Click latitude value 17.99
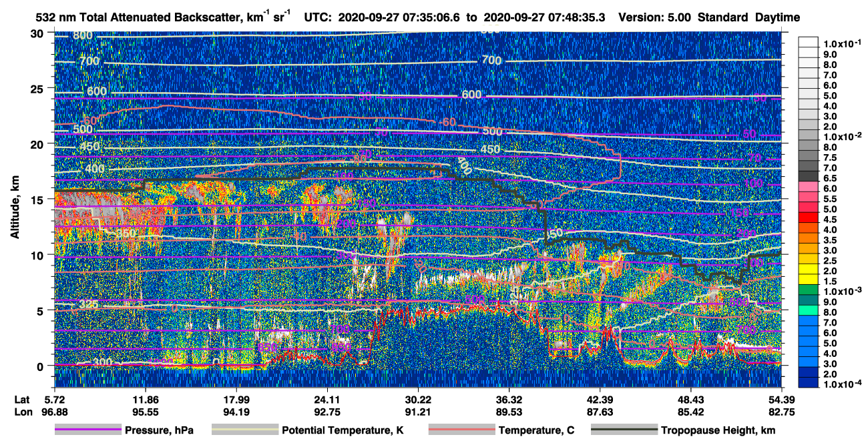This screenshot has height=445, width=868. point(236,399)
